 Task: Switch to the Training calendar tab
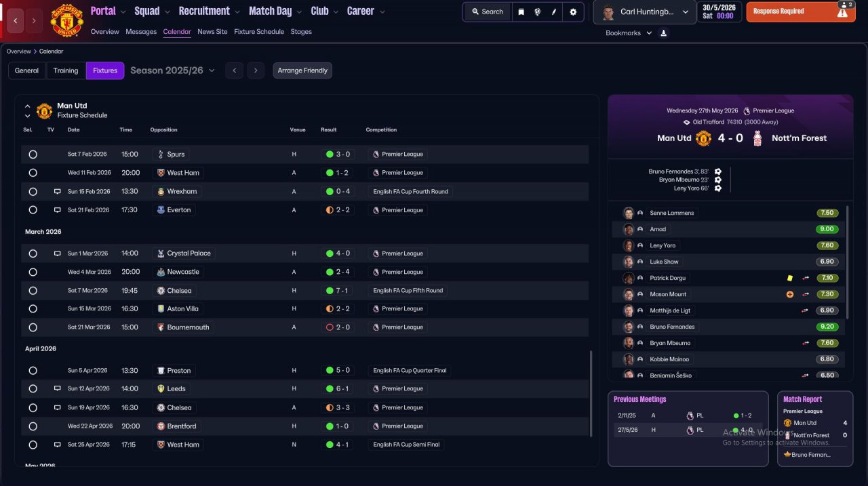(66, 70)
